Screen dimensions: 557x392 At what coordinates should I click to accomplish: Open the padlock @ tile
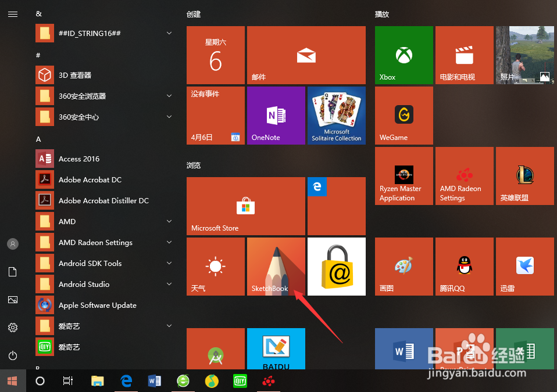click(337, 267)
